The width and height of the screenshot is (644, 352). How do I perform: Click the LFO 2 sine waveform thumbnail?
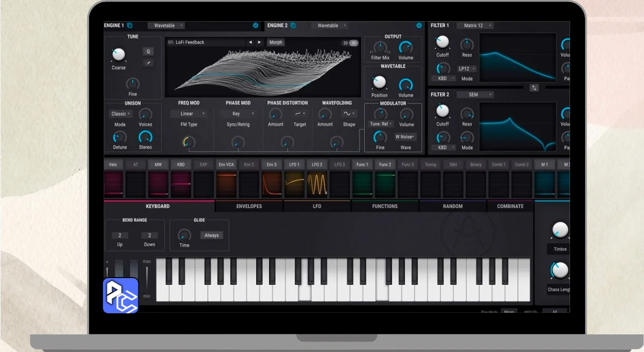point(317,185)
